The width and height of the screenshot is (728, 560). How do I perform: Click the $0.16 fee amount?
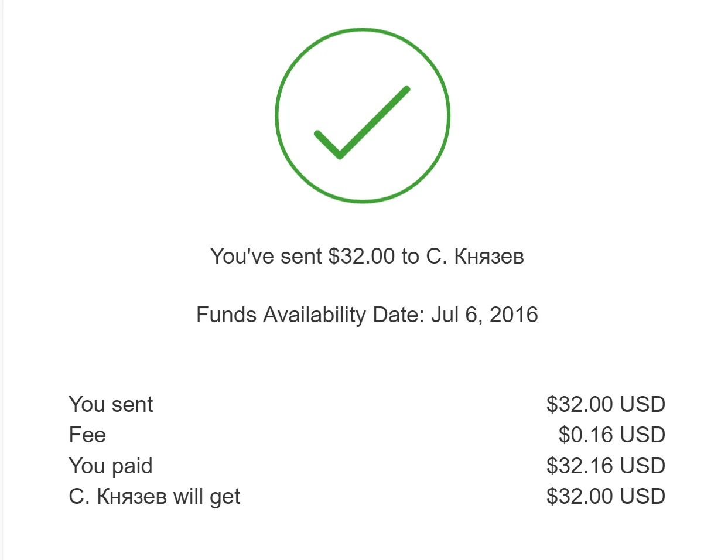586,435
